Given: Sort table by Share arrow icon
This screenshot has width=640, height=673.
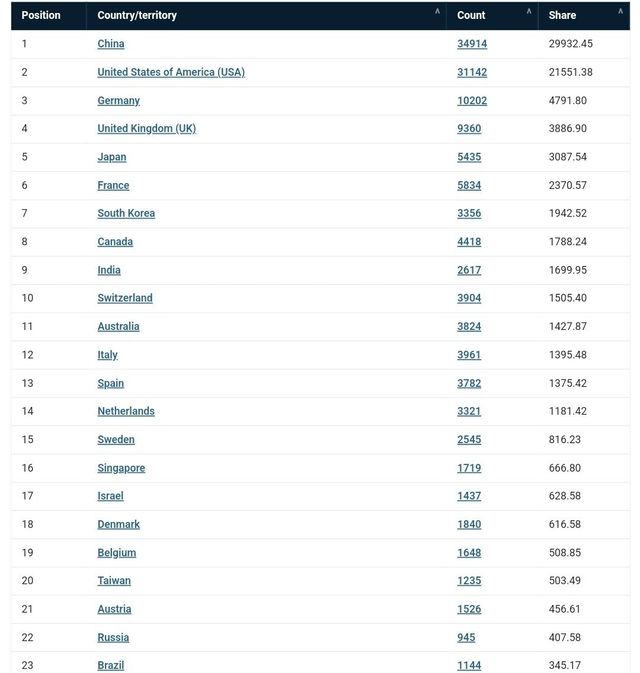Looking at the screenshot, I should pyautogui.click(x=620, y=11).
